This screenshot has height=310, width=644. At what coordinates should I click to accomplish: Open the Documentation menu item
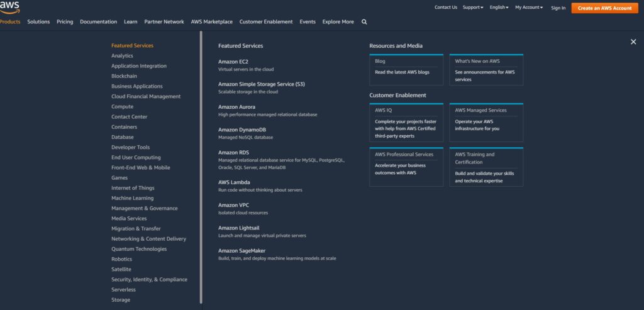99,22
